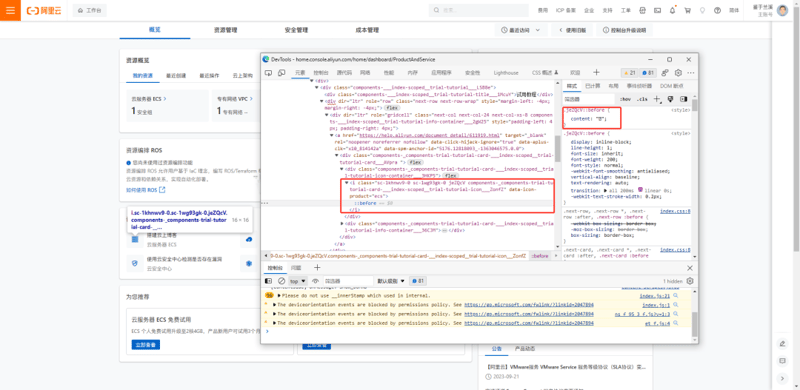Switch to the Elements tab in DevTools
The image size is (800, 390).
tap(300, 73)
